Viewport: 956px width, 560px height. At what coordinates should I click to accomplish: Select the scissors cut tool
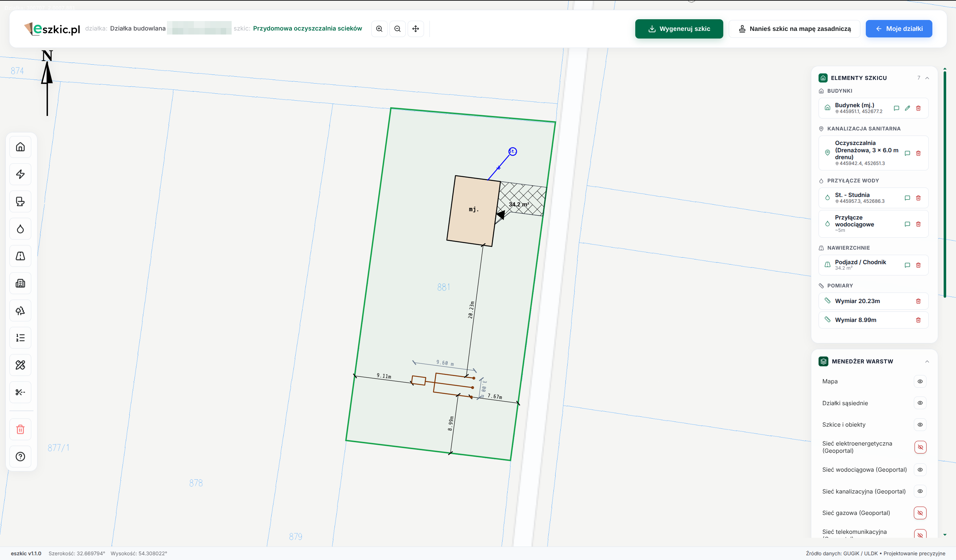(20, 392)
